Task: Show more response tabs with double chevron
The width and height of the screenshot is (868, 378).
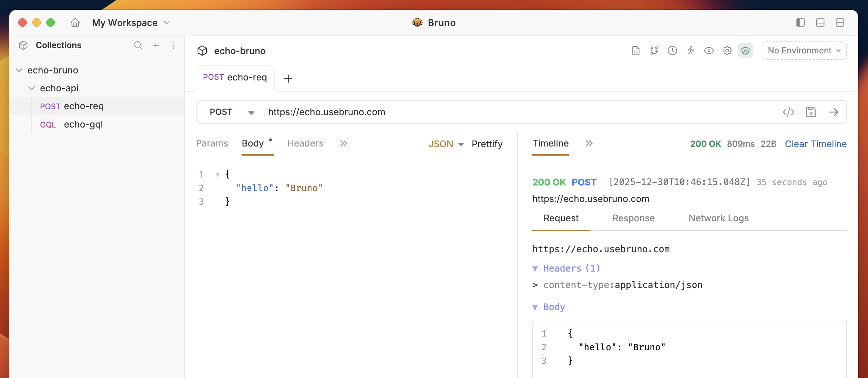Action: pos(589,144)
